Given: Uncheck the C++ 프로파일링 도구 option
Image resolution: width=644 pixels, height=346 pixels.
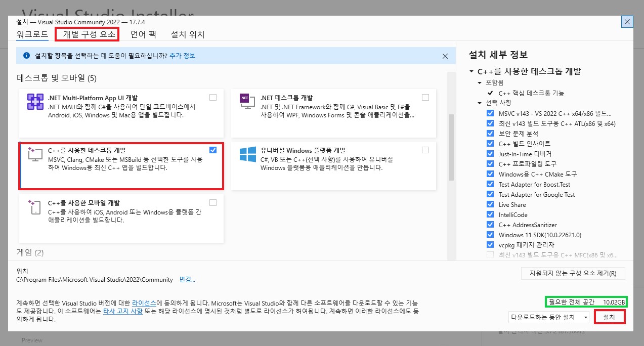Looking at the screenshot, I should point(490,164).
